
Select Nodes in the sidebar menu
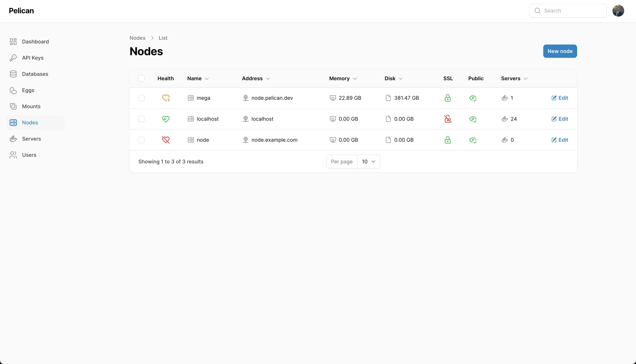(35, 122)
